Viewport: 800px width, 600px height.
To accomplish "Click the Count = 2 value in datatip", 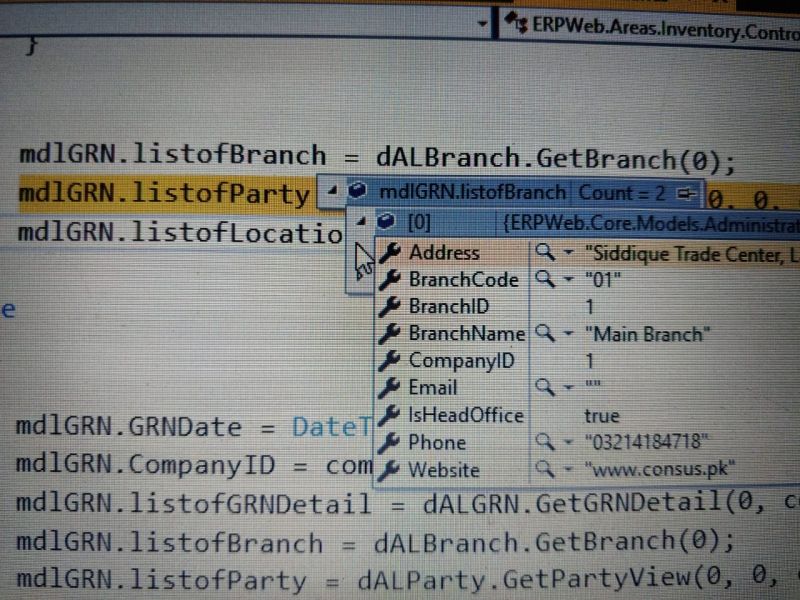I will [x=622, y=193].
